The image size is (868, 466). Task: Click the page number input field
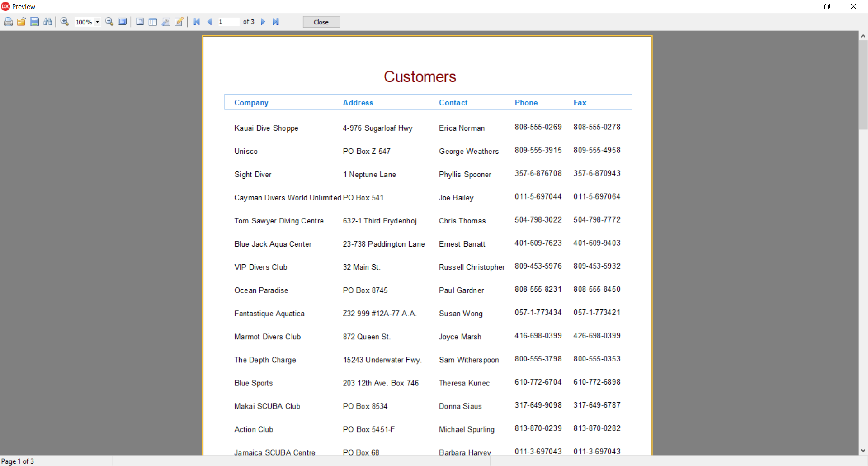click(228, 22)
